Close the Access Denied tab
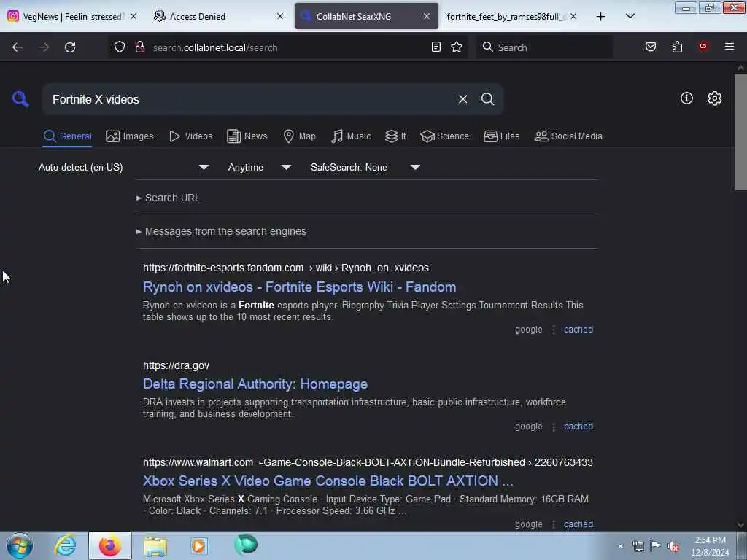Screen dimensions: 747x560 (x=280, y=16)
